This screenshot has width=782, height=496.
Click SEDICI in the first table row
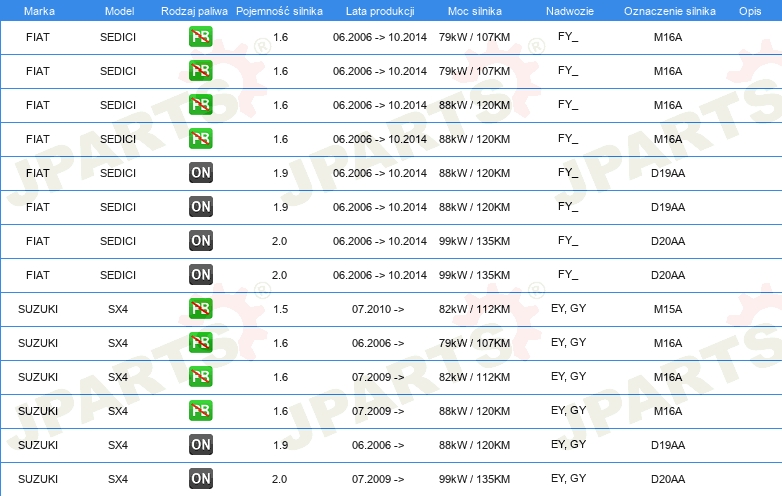118,37
